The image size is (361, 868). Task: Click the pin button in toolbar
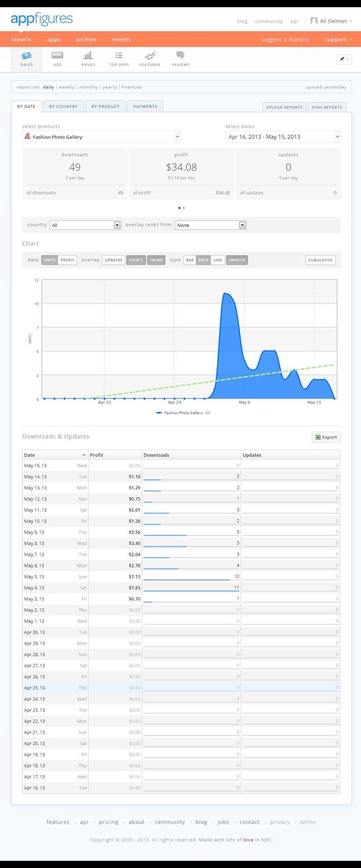344,59
